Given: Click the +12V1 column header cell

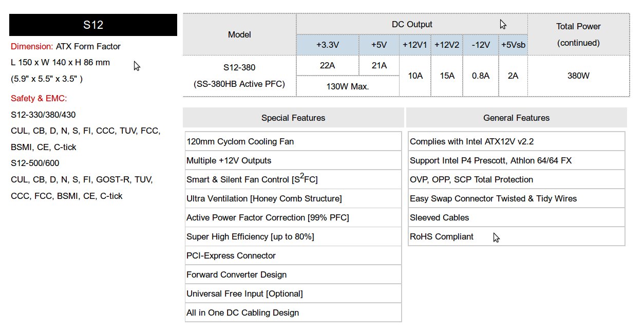Looking at the screenshot, I should (x=415, y=45).
